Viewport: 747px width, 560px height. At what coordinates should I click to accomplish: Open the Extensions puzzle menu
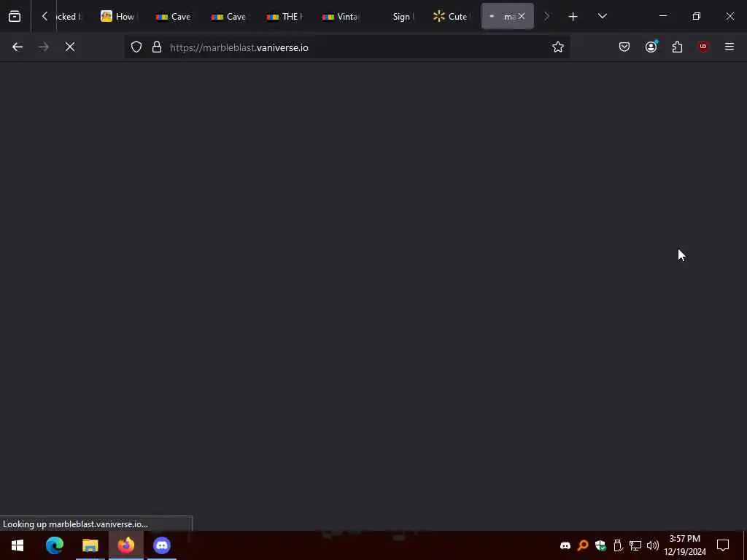(677, 47)
